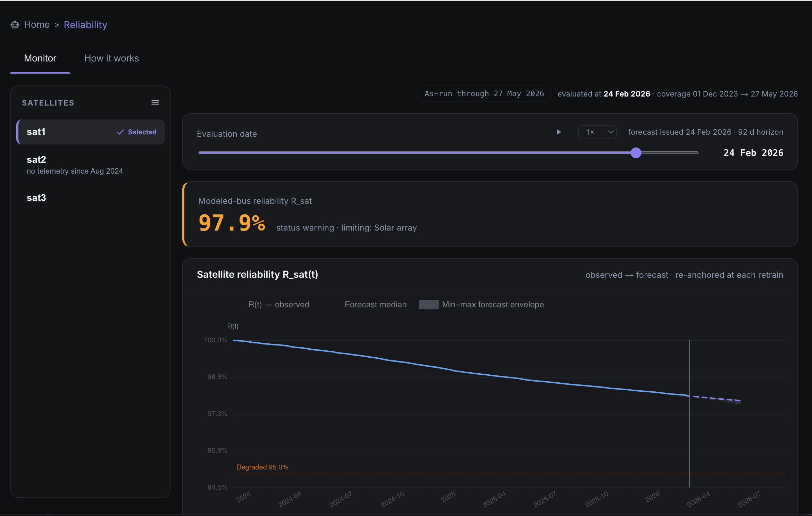Click 'observed → forecast · re-anchored at each retrain'
This screenshot has width=812, height=516.
(x=684, y=275)
